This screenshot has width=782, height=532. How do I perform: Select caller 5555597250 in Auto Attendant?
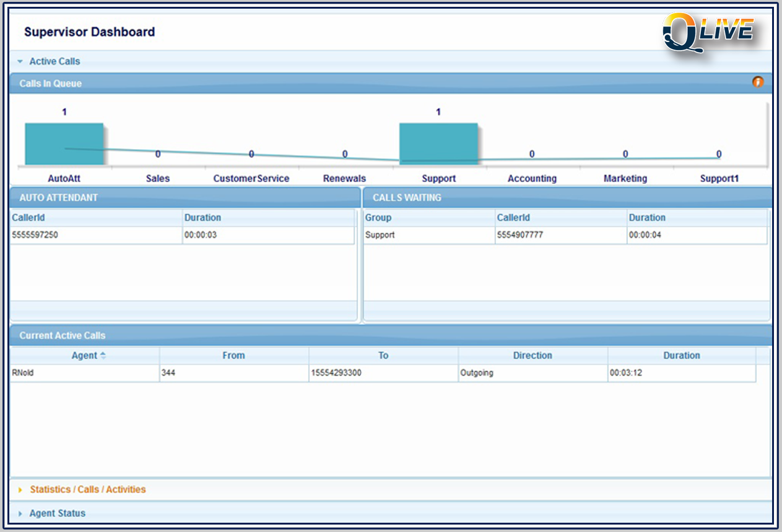pos(35,235)
